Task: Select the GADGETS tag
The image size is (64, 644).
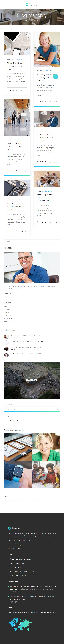Action: (x=15, y=501)
